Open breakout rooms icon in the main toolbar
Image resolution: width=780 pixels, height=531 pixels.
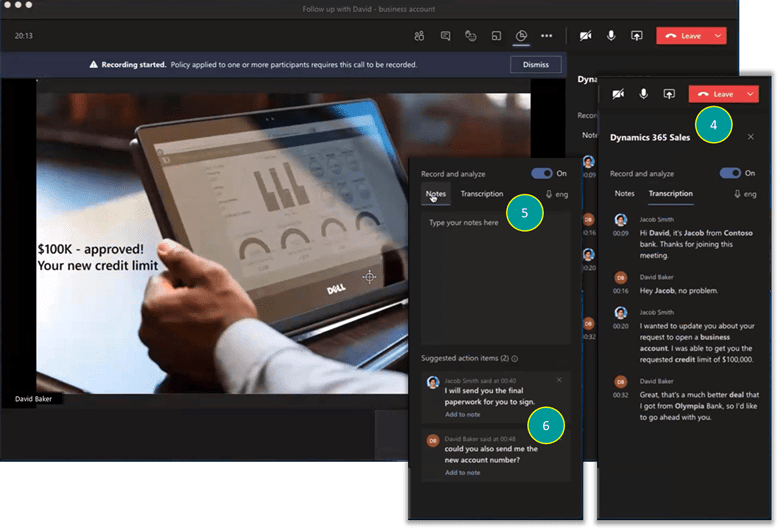tap(496, 36)
